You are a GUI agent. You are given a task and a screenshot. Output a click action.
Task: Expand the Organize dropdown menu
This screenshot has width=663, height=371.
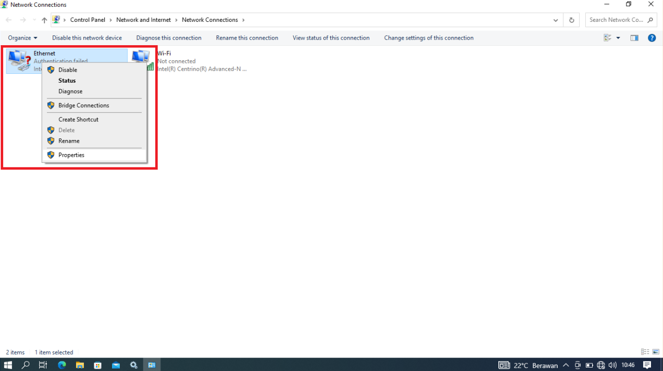click(x=22, y=38)
